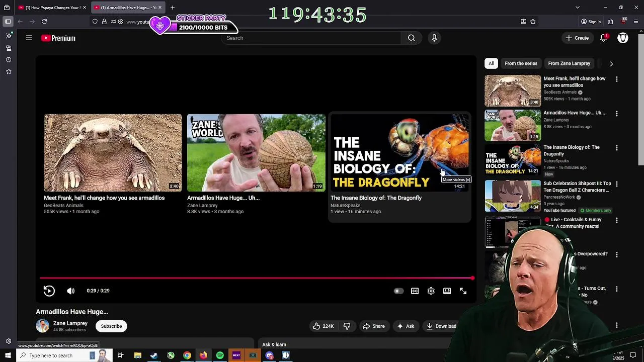Open the sidebar AI sparkle icon
Image resolution: width=644 pixels, height=362 pixels.
click(x=9, y=36)
